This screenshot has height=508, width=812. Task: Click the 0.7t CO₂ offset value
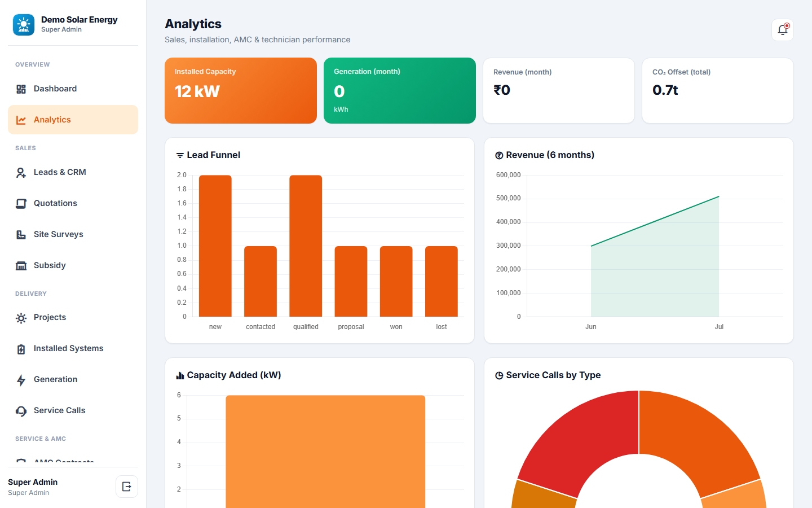pos(665,90)
